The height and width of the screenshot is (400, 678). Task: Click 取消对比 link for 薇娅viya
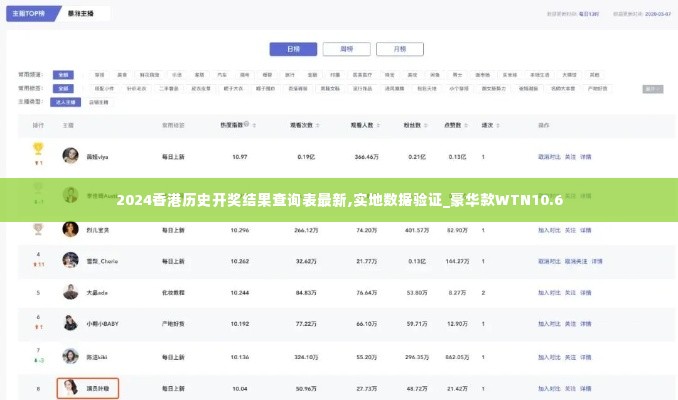pyautogui.click(x=549, y=157)
